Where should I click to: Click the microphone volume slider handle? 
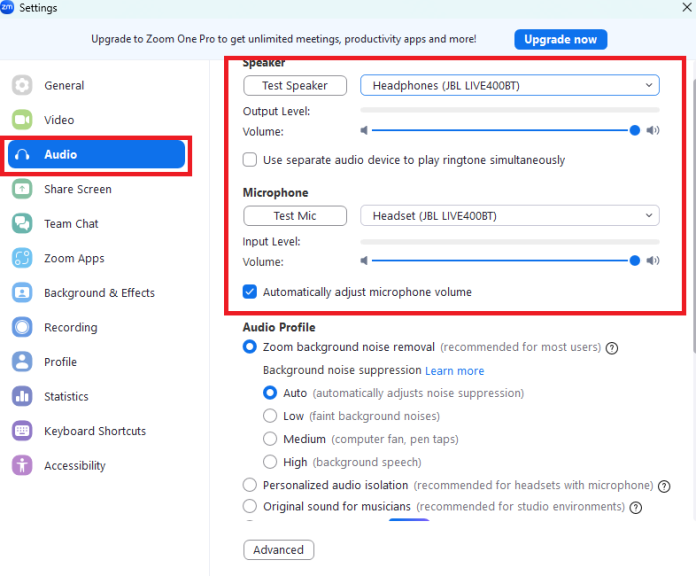(x=635, y=261)
